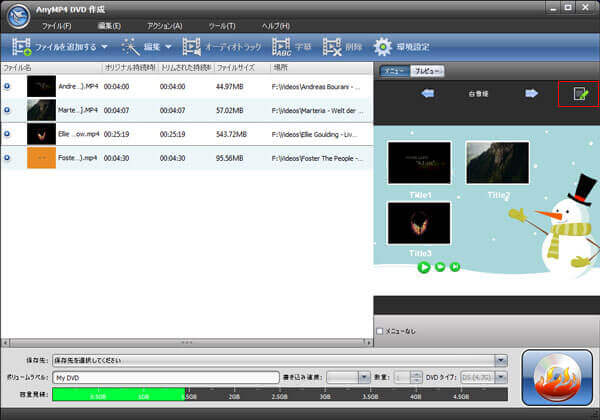Expand the ファイルを追加する dropdown arrow

tap(104, 47)
